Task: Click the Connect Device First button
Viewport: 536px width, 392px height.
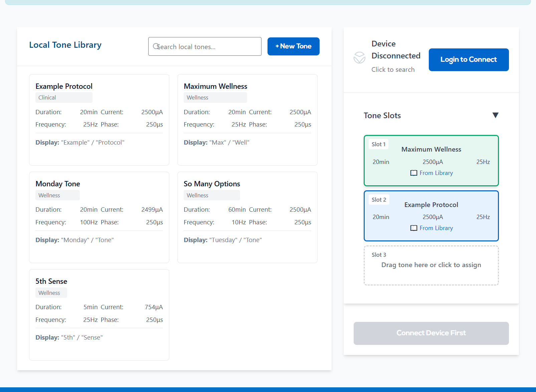Action: [x=431, y=333]
